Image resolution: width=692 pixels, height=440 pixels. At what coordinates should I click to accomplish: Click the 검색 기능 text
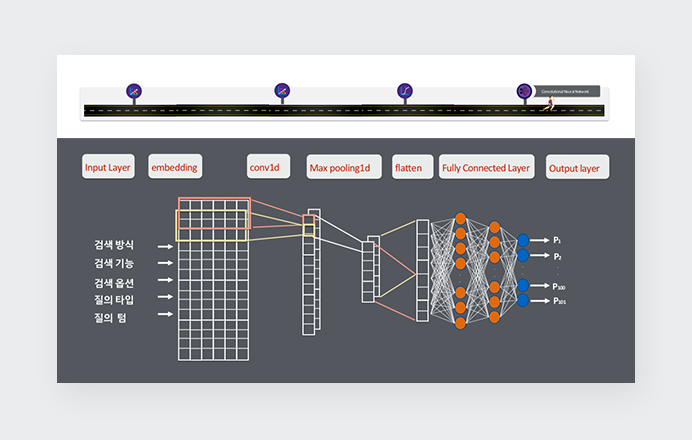[x=114, y=263]
